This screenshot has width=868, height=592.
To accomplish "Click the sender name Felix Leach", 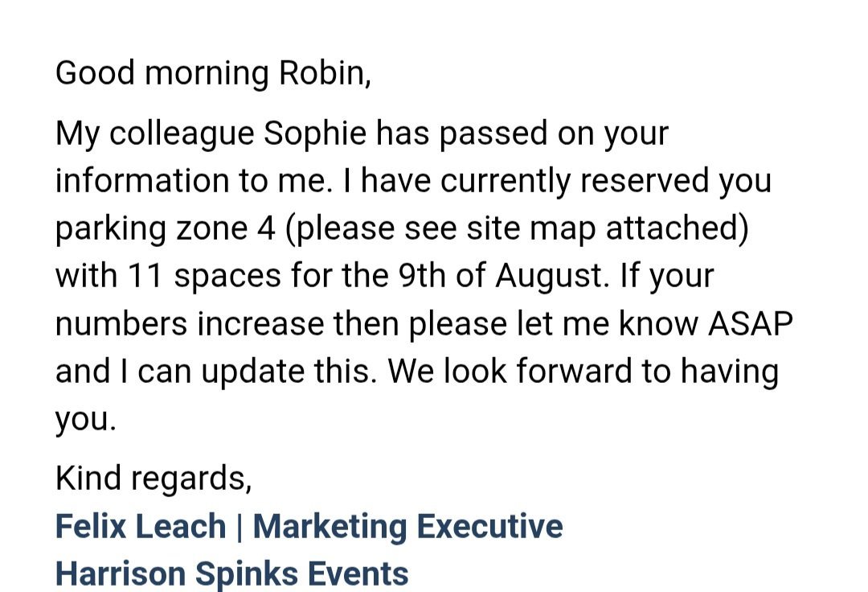I will click(x=141, y=526).
